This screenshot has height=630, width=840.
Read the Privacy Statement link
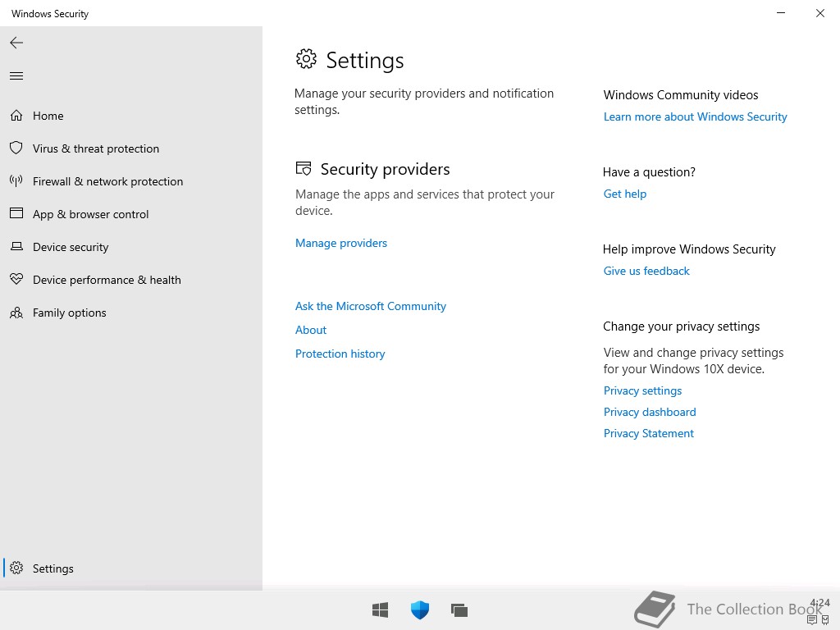tap(649, 433)
